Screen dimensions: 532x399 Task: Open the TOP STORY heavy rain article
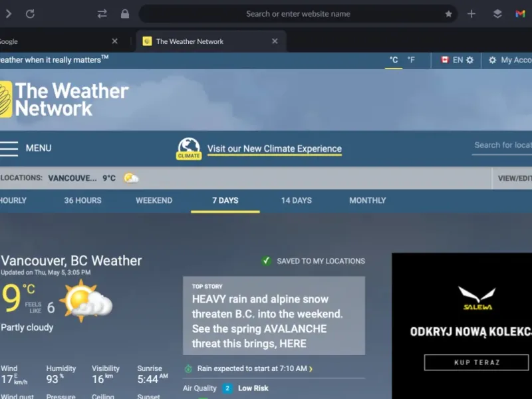click(274, 315)
